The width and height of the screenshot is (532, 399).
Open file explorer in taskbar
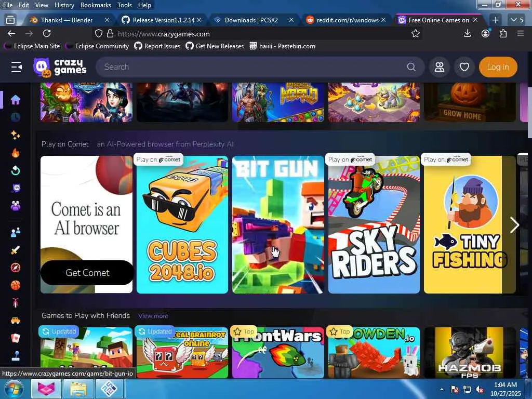[x=78, y=389]
